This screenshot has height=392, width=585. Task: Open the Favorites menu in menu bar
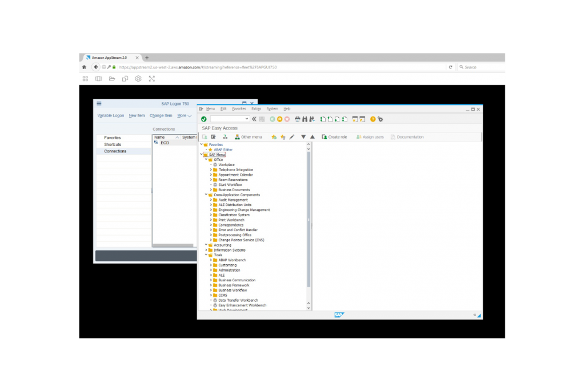[x=239, y=109]
